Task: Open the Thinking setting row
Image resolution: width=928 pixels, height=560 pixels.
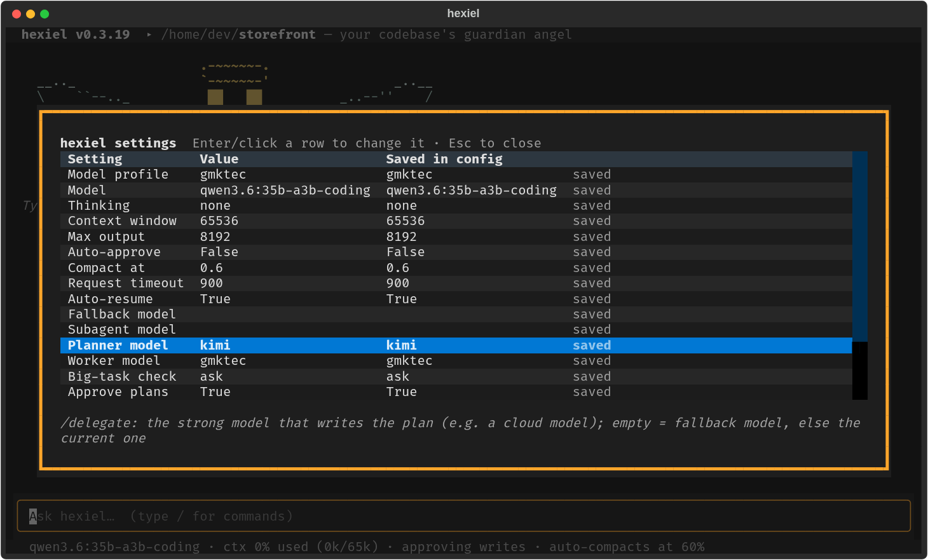Action: (456, 206)
